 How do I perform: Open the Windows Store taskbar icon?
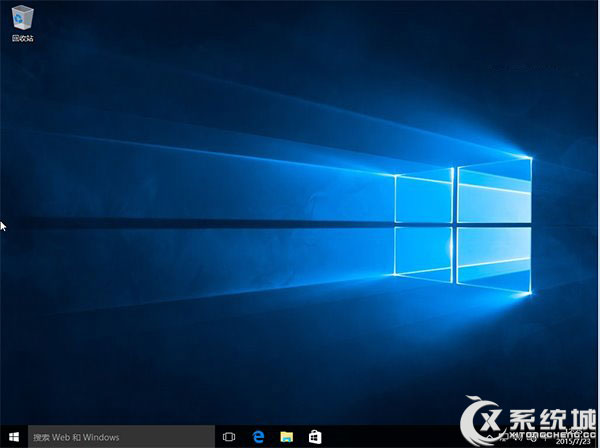click(315, 437)
